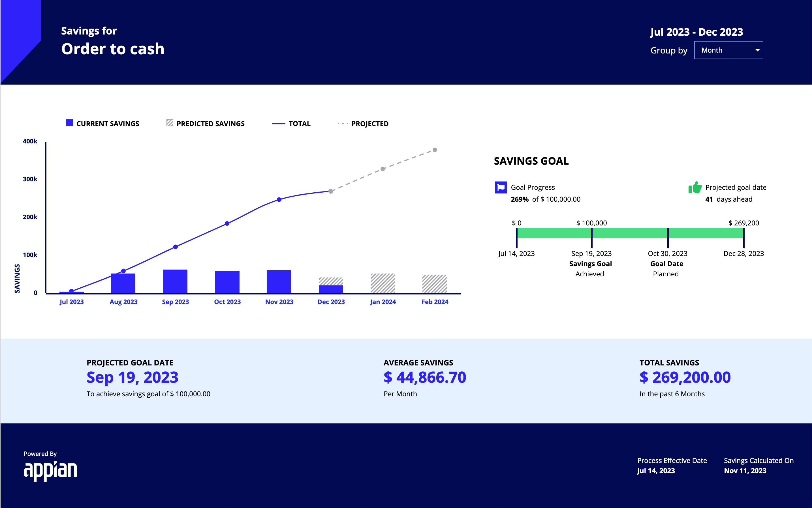Click the green savings goal progress bar

click(630, 233)
